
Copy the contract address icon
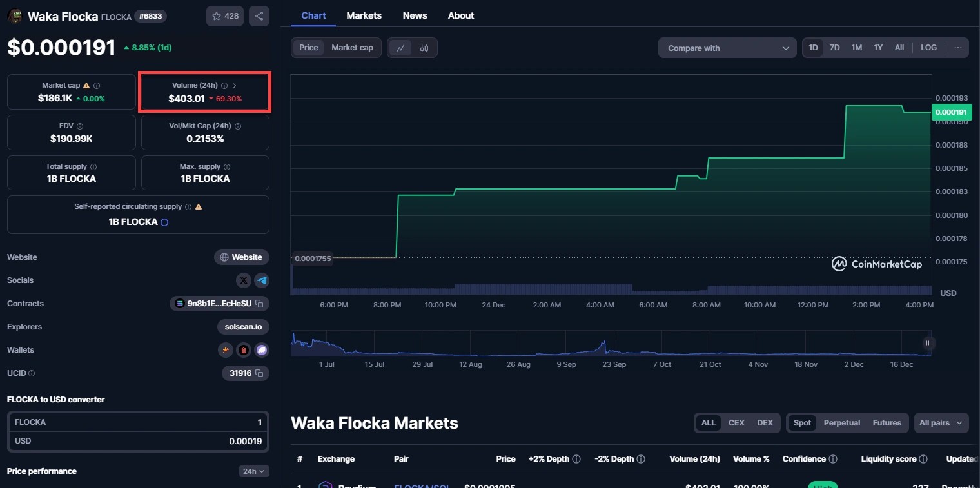click(259, 304)
